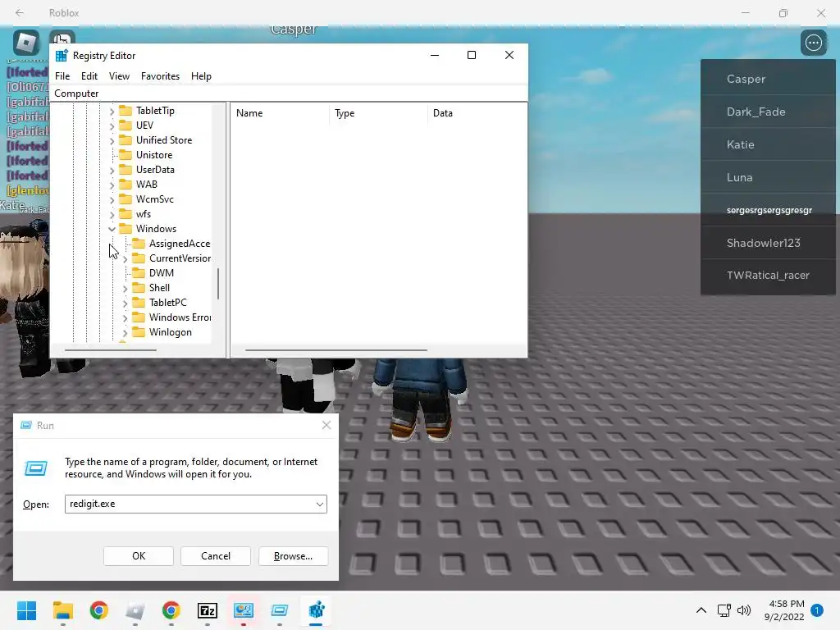Click OK in the Run dialog
840x630 pixels.
point(139,556)
